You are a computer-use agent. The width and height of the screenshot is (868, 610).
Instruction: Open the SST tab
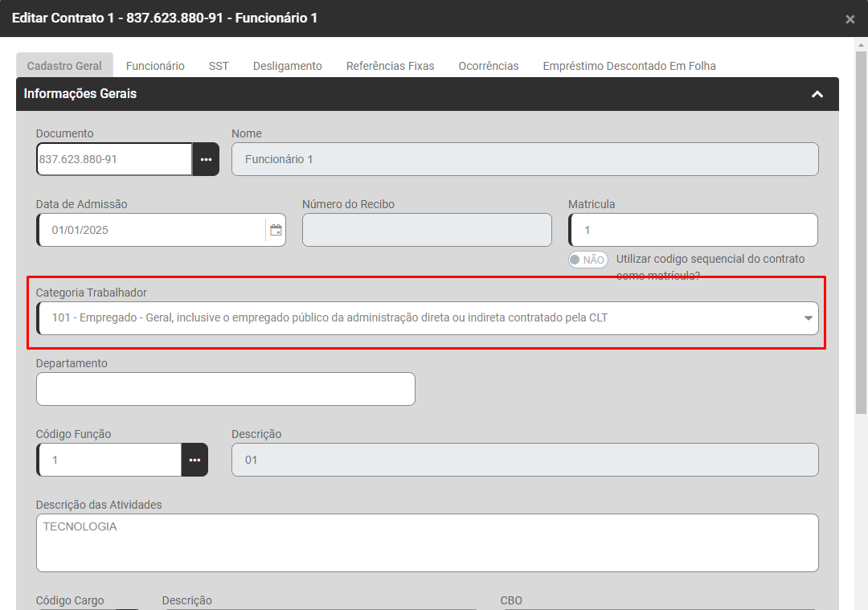click(x=219, y=66)
